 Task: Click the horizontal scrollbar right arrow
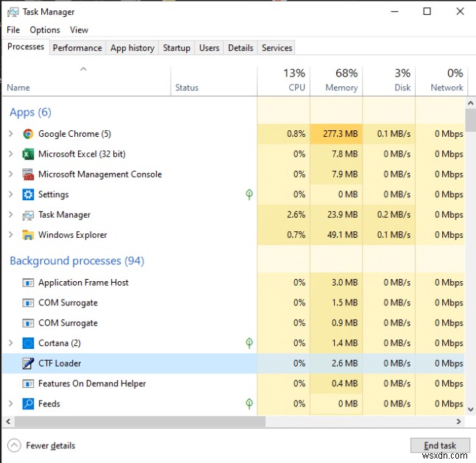click(x=458, y=421)
